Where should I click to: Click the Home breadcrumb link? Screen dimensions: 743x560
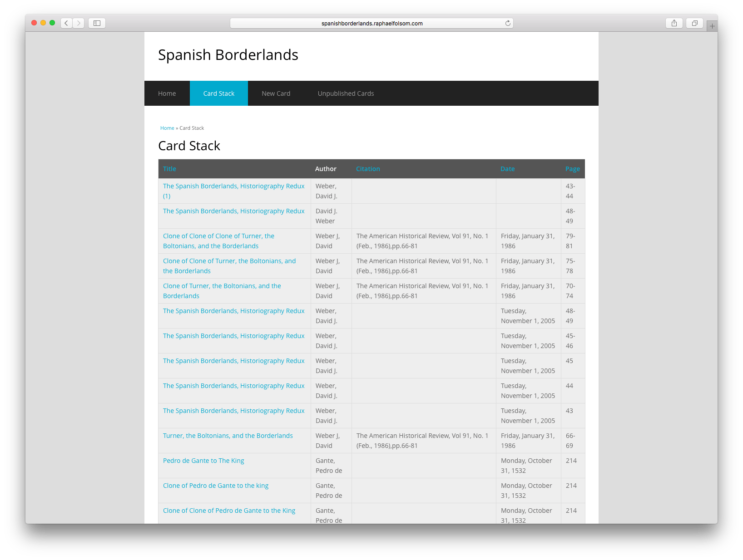(x=167, y=128)
